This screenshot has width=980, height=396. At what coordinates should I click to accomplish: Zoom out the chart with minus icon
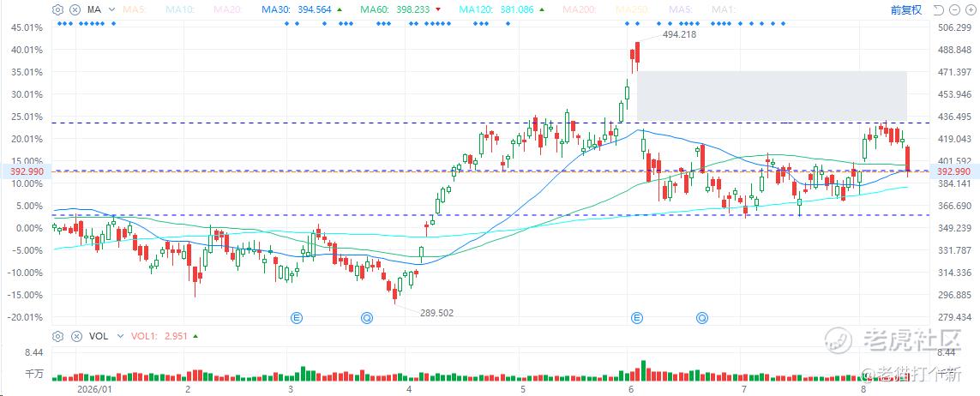click(x=954, y=10)
